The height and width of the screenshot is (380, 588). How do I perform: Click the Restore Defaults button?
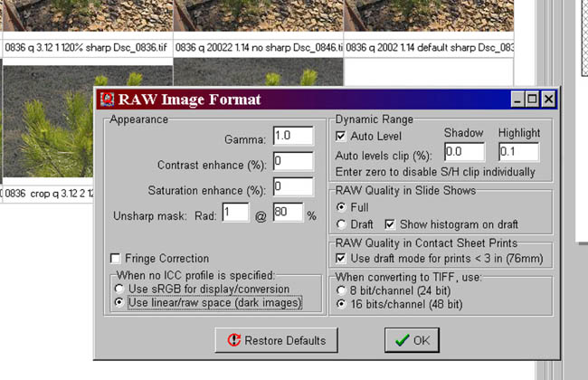pos(277,340)
